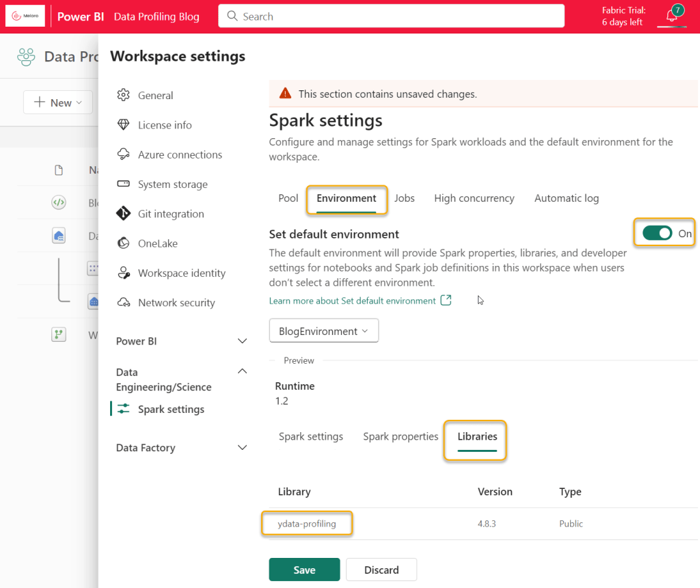The image size is (700, 588).
Task: Expand the Power BI settings section
Action: (x=242, y=341)
